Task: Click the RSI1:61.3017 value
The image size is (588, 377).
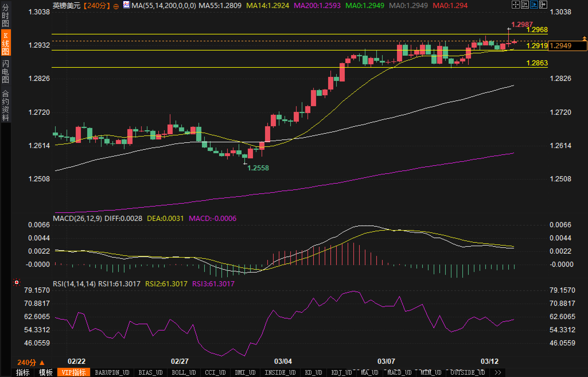Action: click(x=119, y=284)
